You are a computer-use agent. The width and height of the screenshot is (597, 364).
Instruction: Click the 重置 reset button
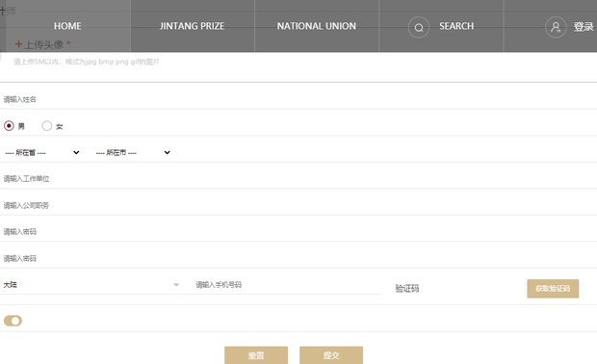pyautogui.click(x=256, y=355)
